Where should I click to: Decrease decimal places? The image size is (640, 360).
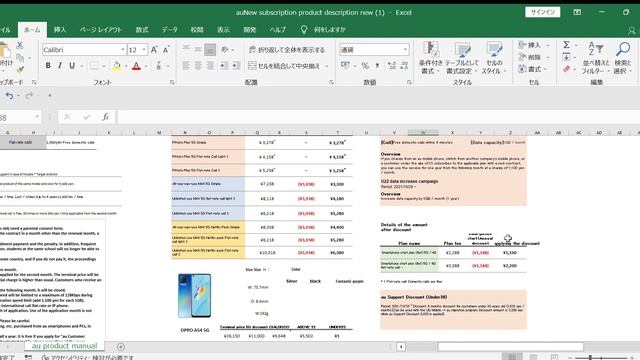(404, 65)
